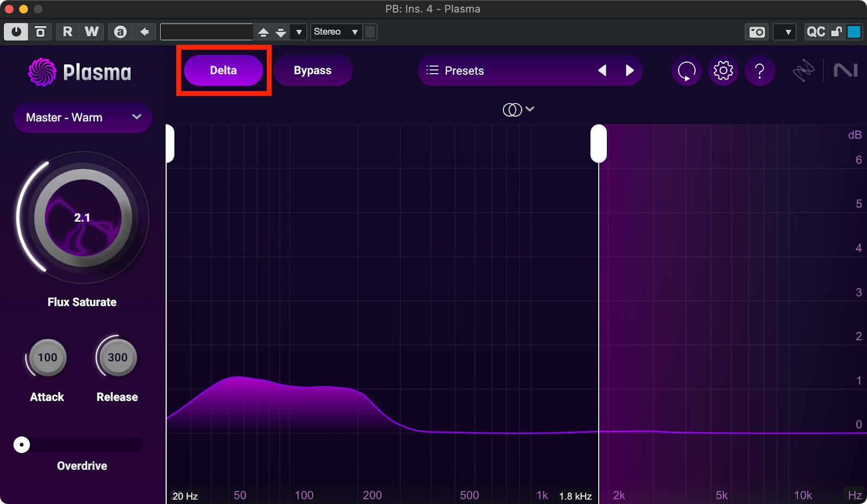
Task: Expand the stereo channel link mode chevron
Action: click(530, 109)
